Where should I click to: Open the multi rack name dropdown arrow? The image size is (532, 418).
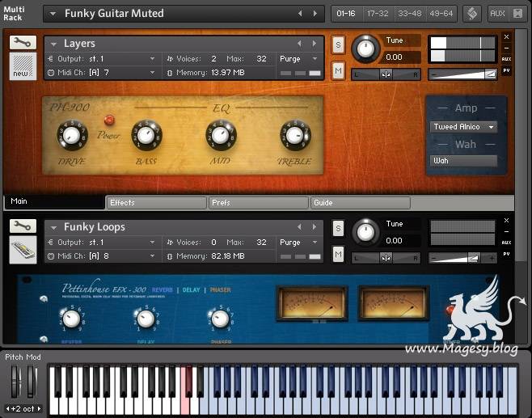[x=53, y=14]
